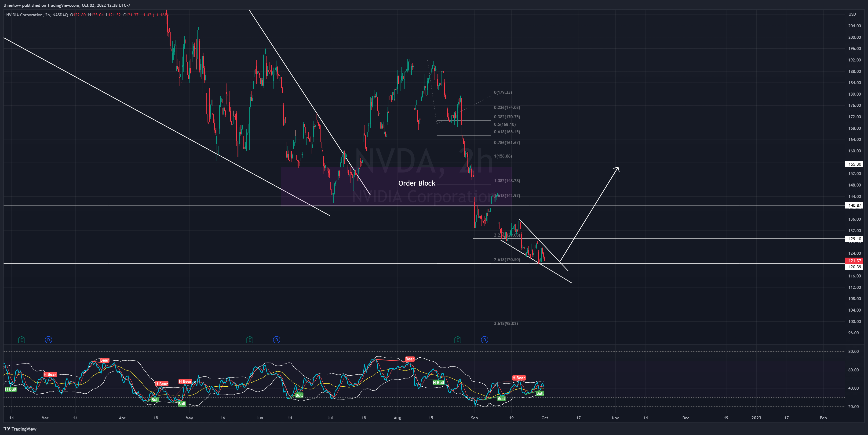Click the dividend D marker nearest the Mar label

click(48, 340)
